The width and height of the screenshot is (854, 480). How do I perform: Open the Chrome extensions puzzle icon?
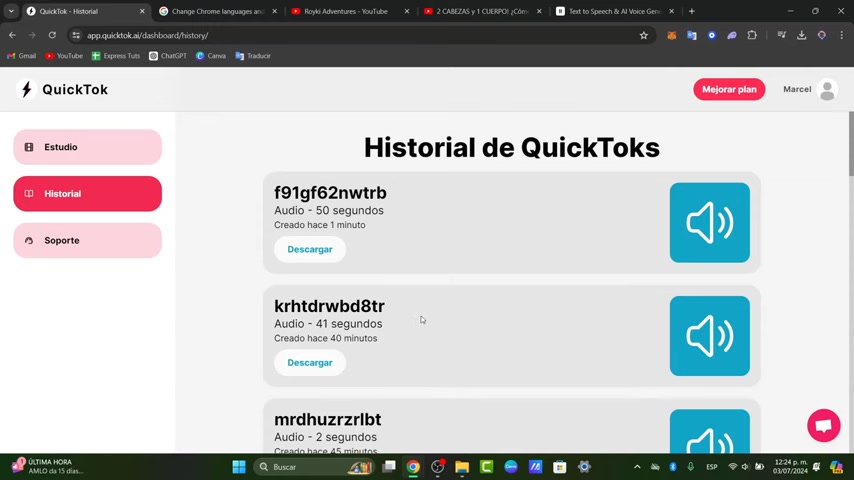(752, 35)
